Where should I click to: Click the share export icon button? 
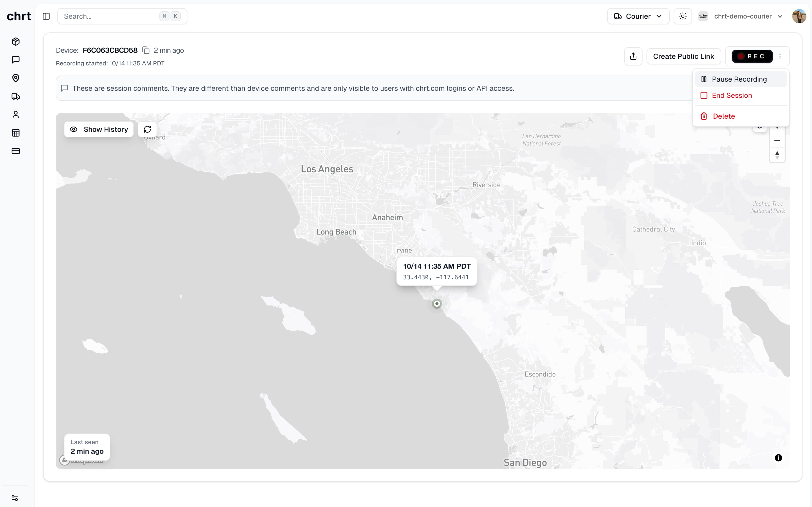click(x=633, y=56)
